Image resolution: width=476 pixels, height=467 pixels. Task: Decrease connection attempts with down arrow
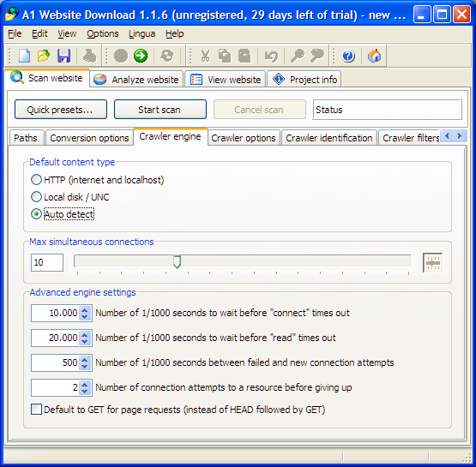pyautogui.click(x=85, y=392)
